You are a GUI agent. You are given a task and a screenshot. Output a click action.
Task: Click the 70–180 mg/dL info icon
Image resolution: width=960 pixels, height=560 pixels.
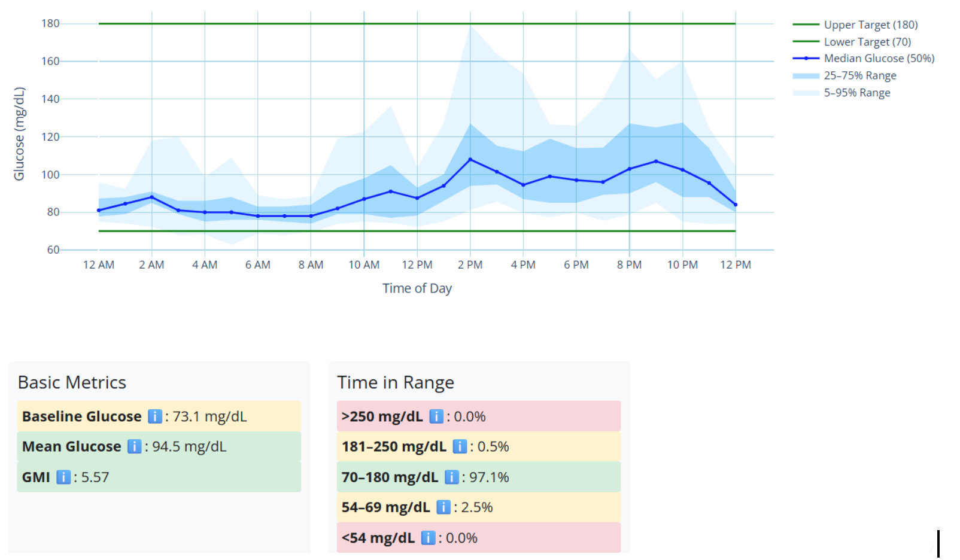(452, 477)
